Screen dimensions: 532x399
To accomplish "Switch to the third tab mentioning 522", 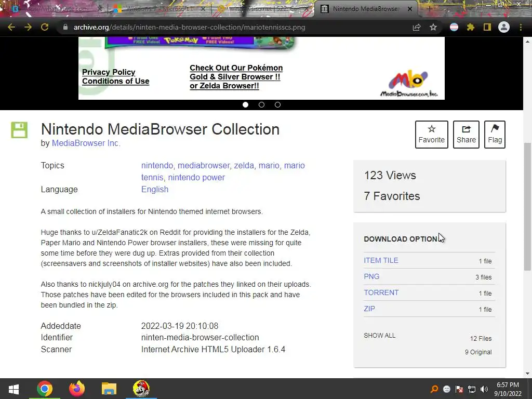I will coord(261,9).
